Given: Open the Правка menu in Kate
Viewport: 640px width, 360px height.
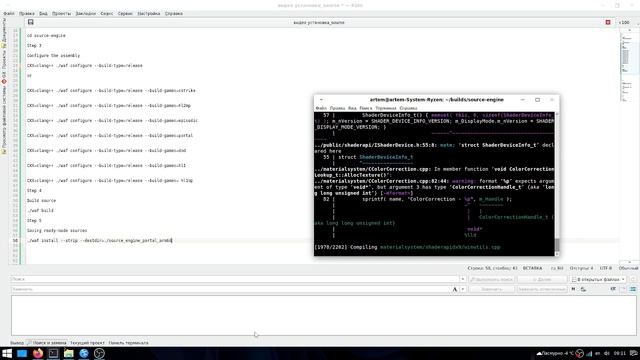Looking at the screenshot, I should [27, 13].
